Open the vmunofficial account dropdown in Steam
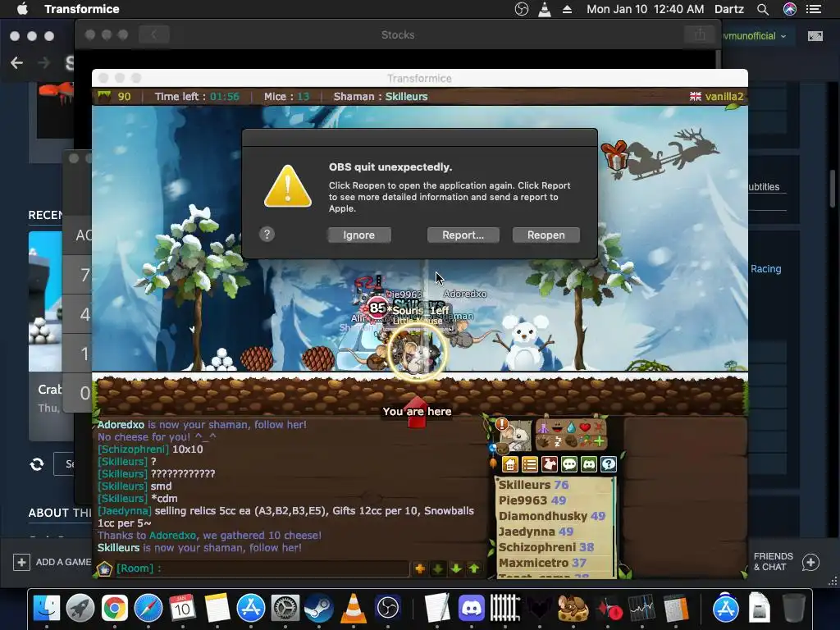Image resolution: width=840 pixels, height=630 pixels. point(755,36)
